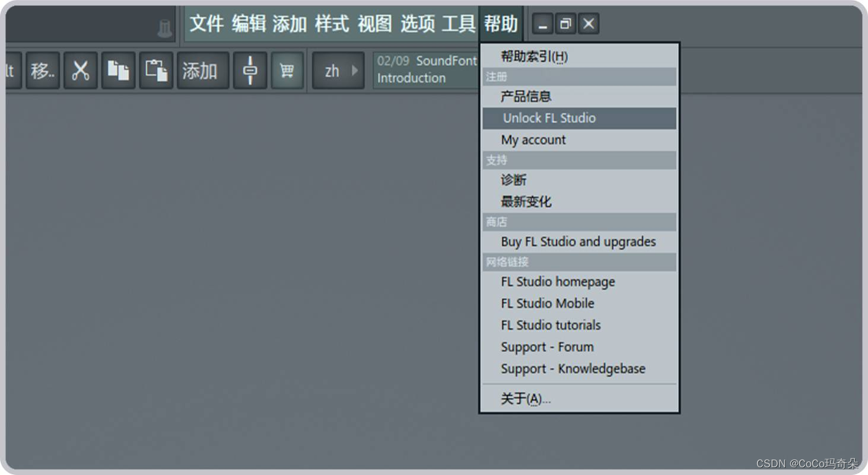This screenshot has width=868, height=475.
Task: Open the 编辑 menu
Action: click(x=249, y=24)
